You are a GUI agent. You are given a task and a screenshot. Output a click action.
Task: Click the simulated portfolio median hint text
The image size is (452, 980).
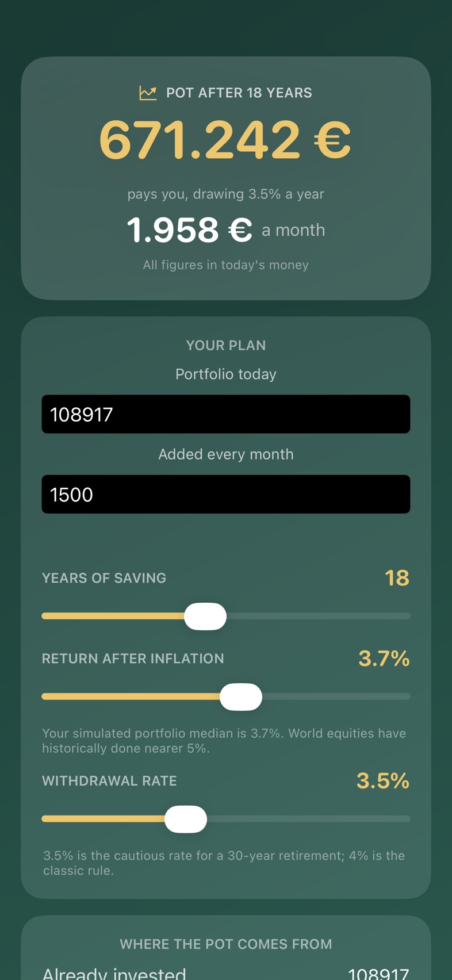click(x=224, y=741)
